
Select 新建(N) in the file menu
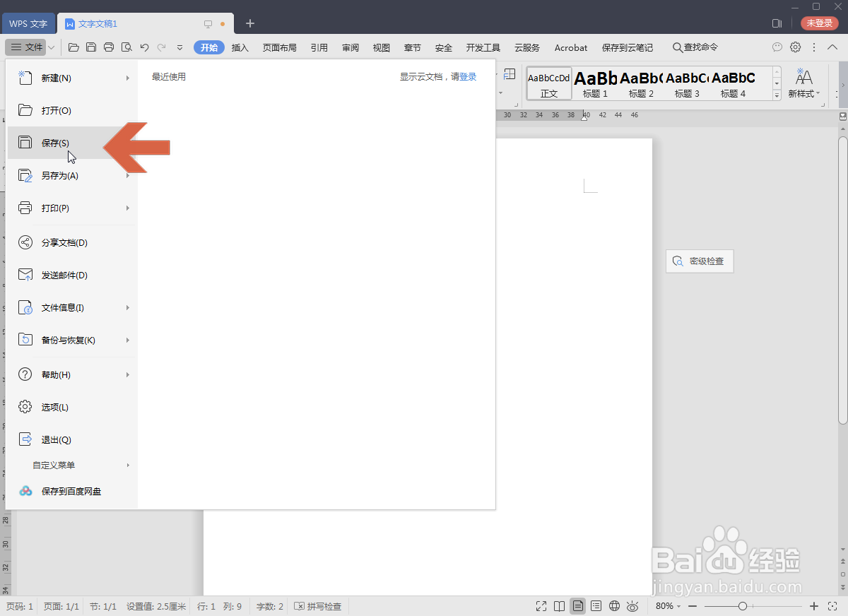[x=71, y=78]
